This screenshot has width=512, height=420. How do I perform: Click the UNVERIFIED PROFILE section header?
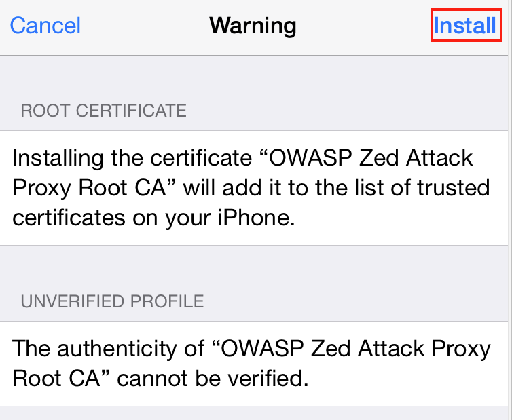pyautogui.click(x=112, y=301)
